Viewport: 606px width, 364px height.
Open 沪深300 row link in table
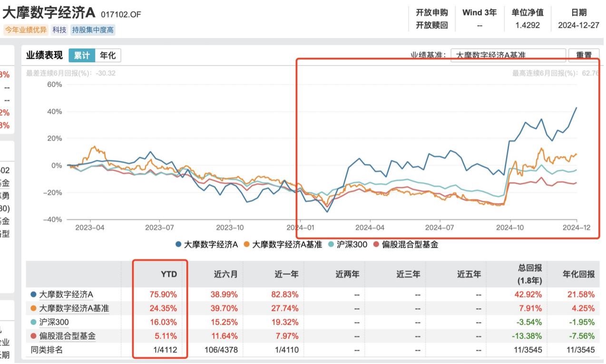54,322
